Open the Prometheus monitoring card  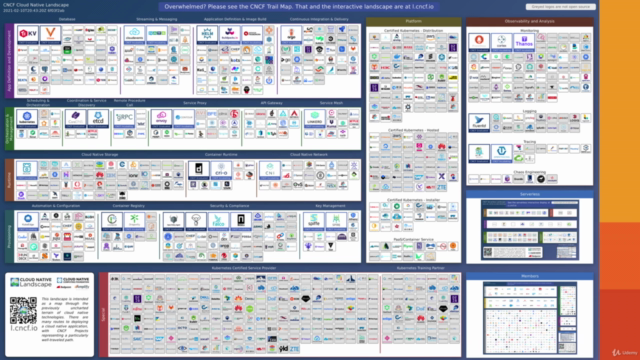tap(479, 42)
